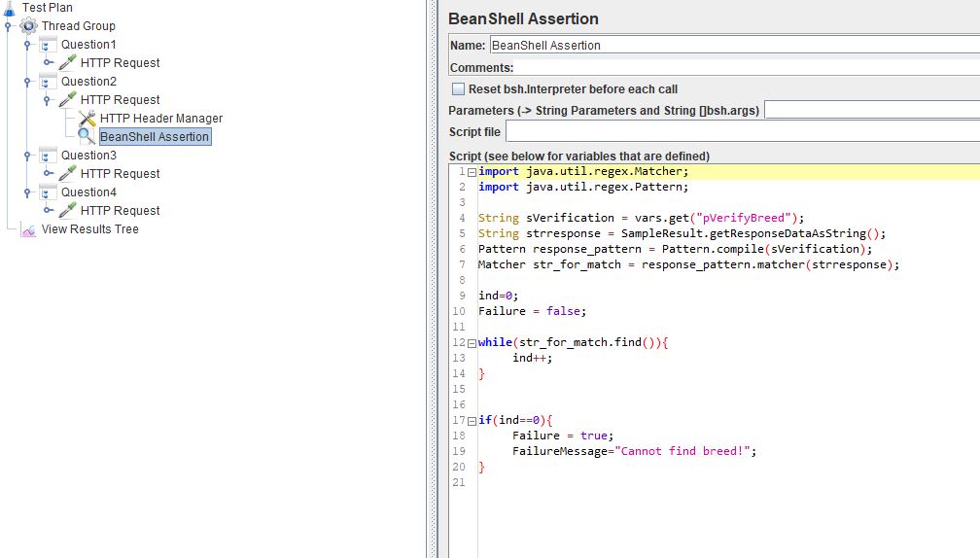Viewport: 980px width, 558px height.
Task: Click HTTP Request pipette icon under Question3
Action: (67, 173)
